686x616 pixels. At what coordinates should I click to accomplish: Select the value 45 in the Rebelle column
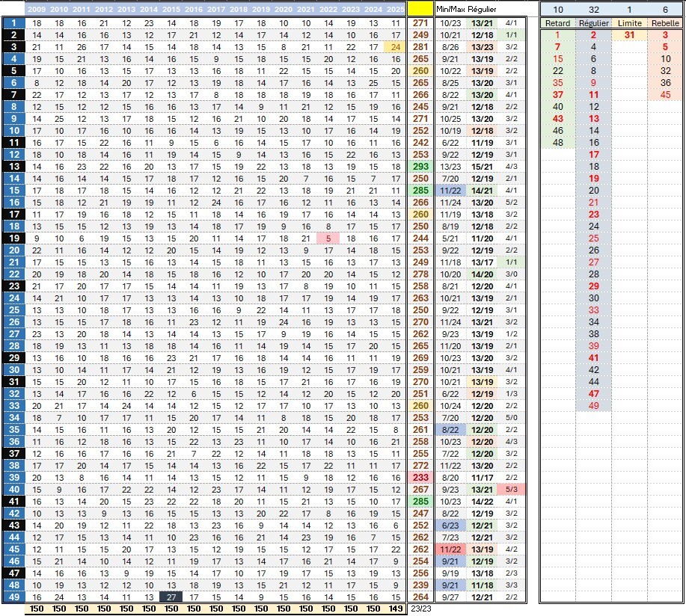(x=665, y=94)
